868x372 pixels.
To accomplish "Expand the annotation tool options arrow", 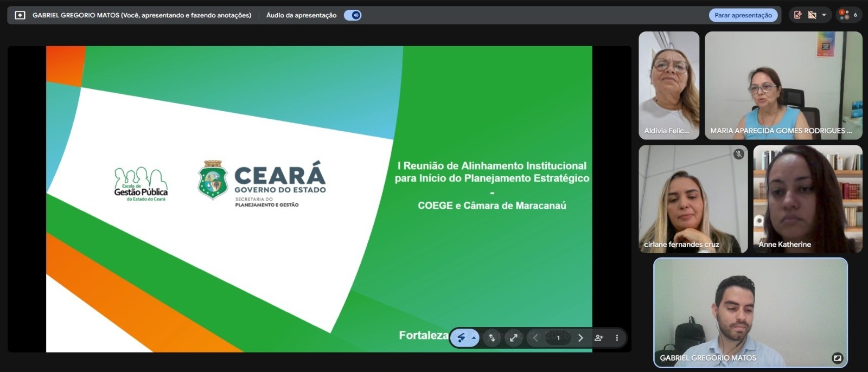I will (474, 338).
